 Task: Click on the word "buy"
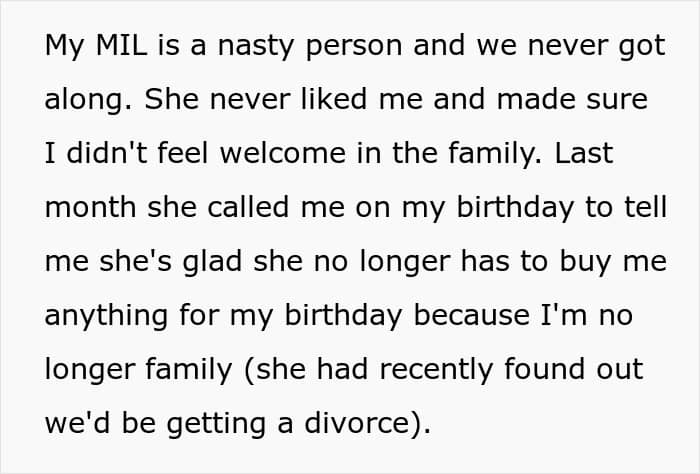585,262
